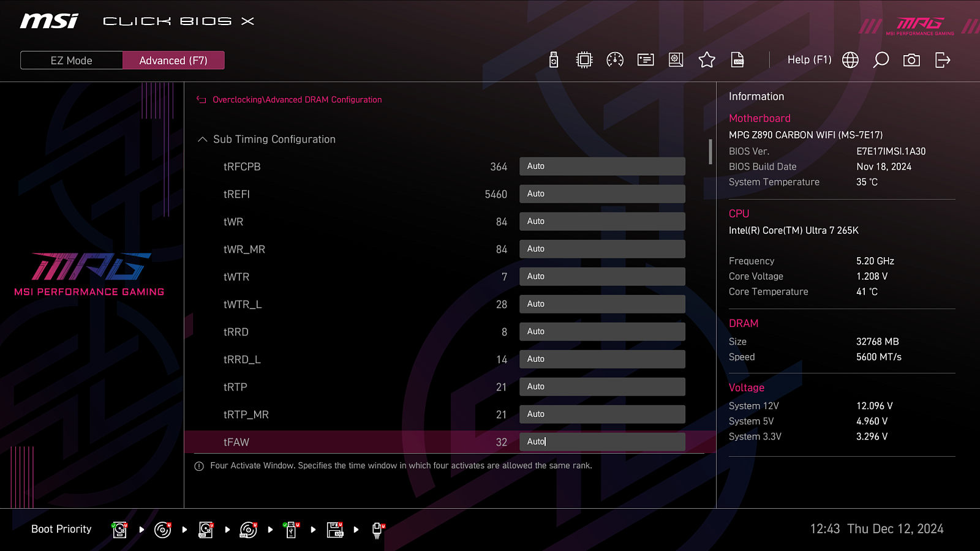Click the tWR Auto value field
The width and height of the screenshot is (980, 551).
click(x=602, y=222)
